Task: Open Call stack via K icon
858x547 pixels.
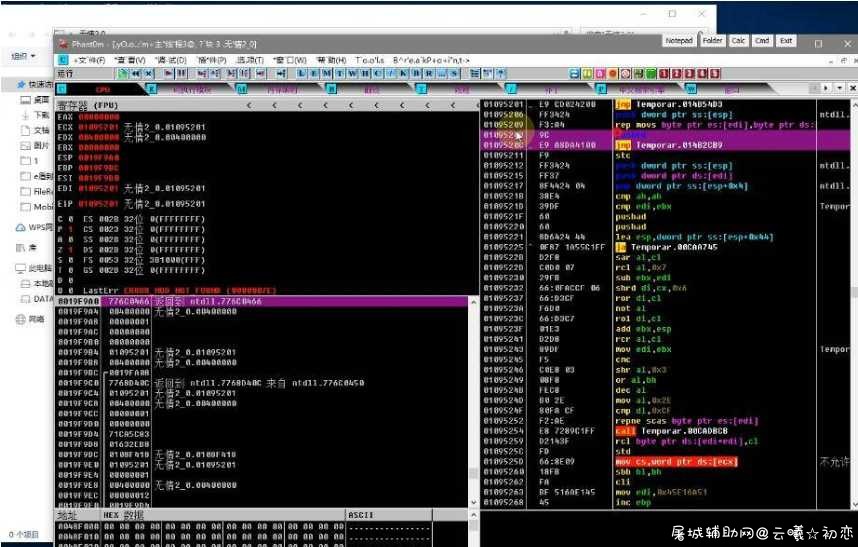Action: pos(403,73)
